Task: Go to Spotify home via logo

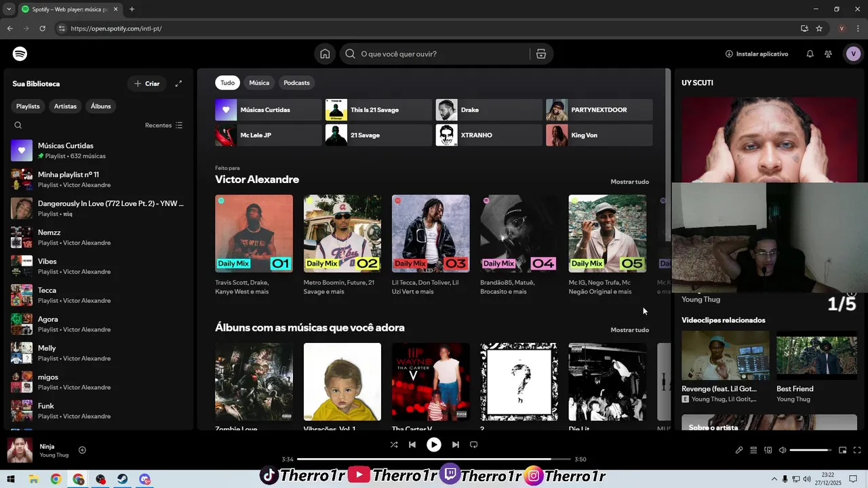Action: click(20, 54)
